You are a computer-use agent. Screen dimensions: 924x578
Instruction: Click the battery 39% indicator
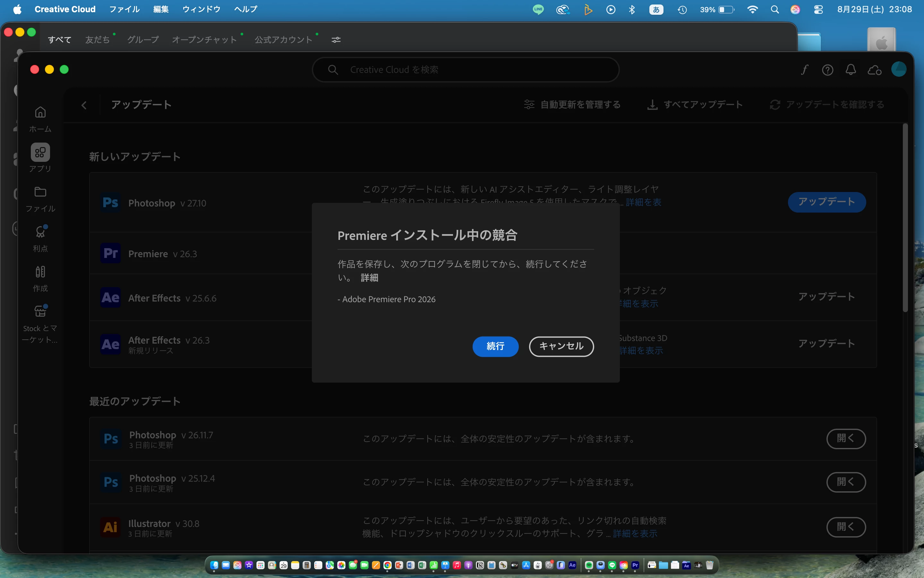click(x=717, y=10)
